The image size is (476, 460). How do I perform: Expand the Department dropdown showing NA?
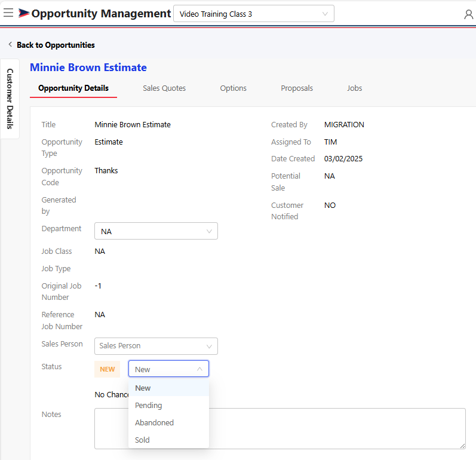point(156,231)
